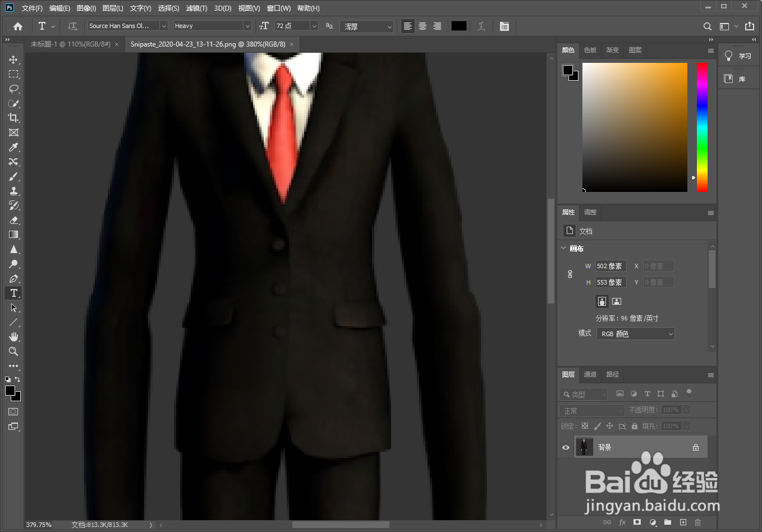The height and width of the screenshot is (532, 762).
Task: Select the Quick Selection tool
Action: (x=13, y=103)
